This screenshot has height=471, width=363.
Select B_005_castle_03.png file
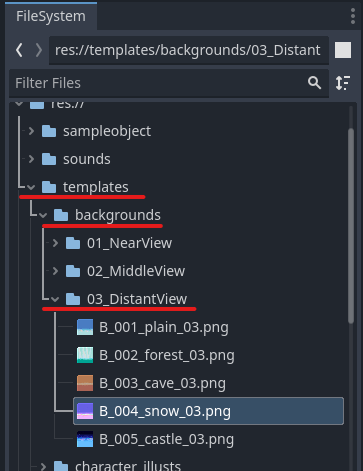(166, 439)
